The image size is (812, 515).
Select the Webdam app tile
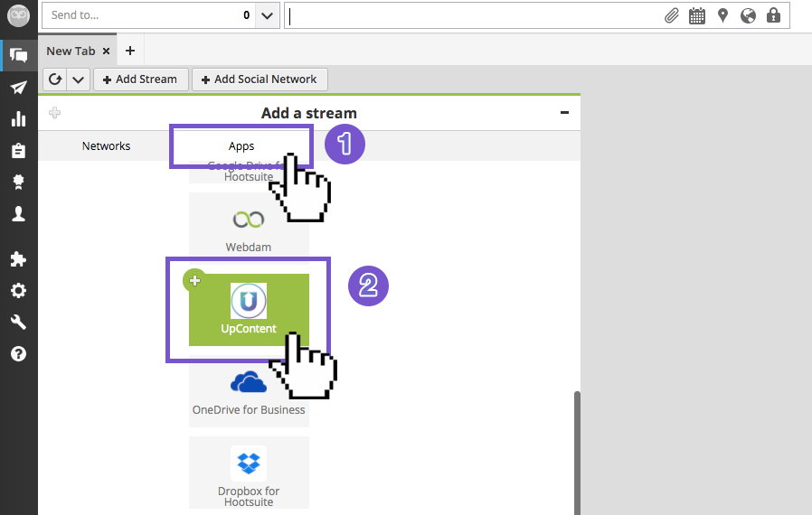[249, 229]
